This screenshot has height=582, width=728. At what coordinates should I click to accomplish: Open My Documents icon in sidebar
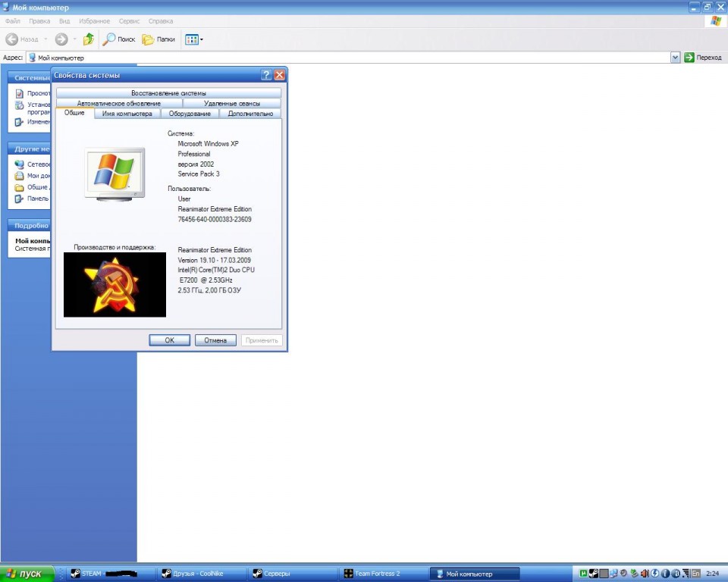[19, 176]
